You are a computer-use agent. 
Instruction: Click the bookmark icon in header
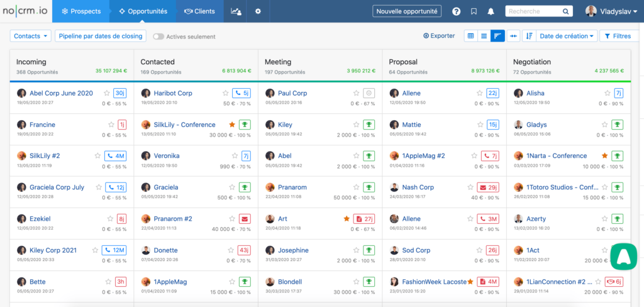pyautogui.click(x=474, y=11)
